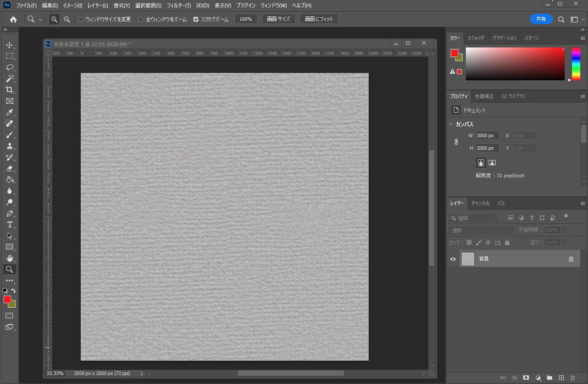588x384 pixels.
Task: Open the layer filter 種類 dropdown
Action: click(x=474, y=218)
